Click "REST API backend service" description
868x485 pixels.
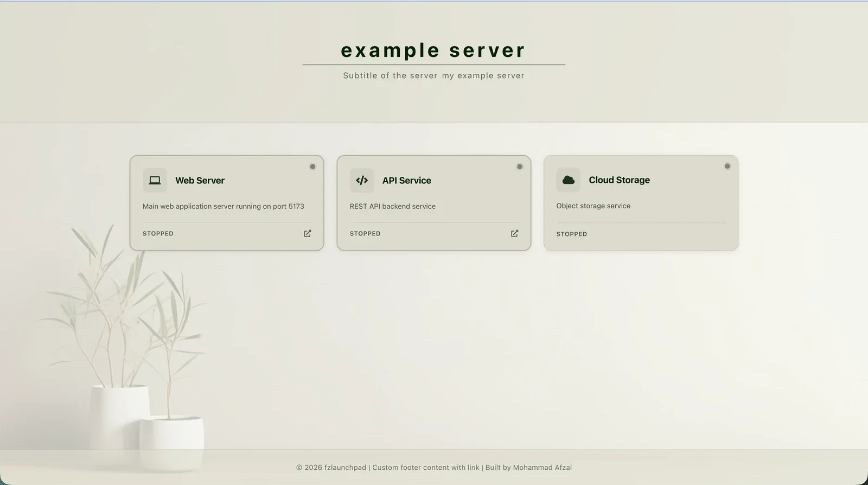point(393,206)
